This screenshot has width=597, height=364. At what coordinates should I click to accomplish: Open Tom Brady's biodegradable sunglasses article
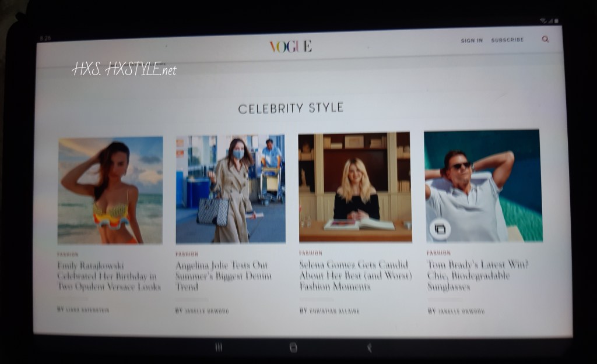[477, 275]
